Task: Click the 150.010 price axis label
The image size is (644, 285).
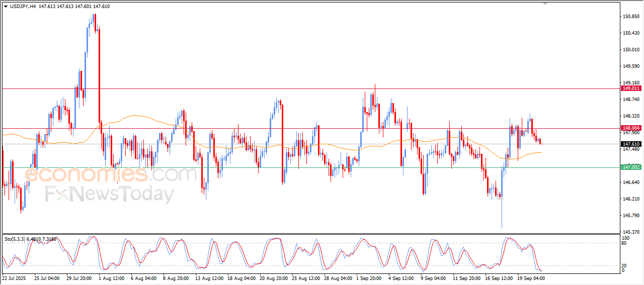Action: (631, 50)
